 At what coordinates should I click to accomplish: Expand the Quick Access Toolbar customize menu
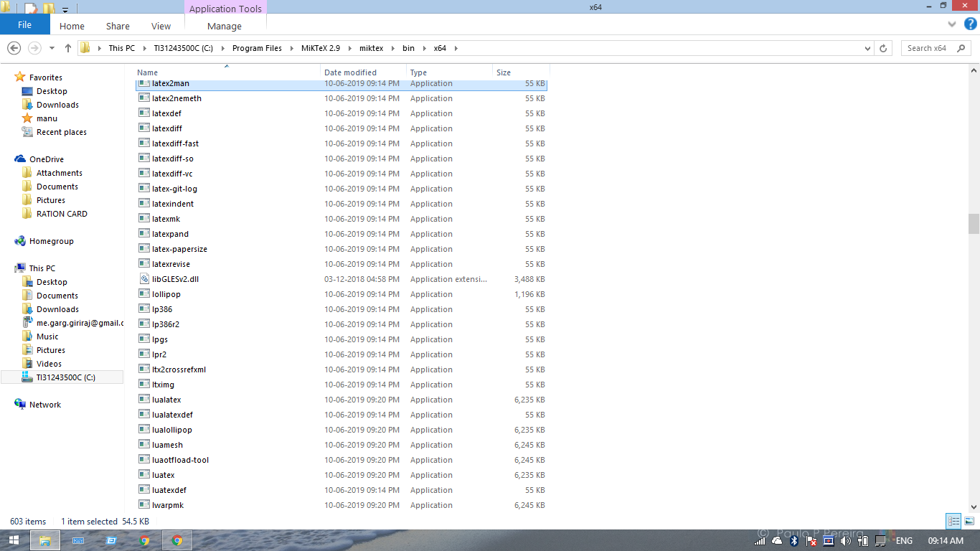tap(65, 8)
